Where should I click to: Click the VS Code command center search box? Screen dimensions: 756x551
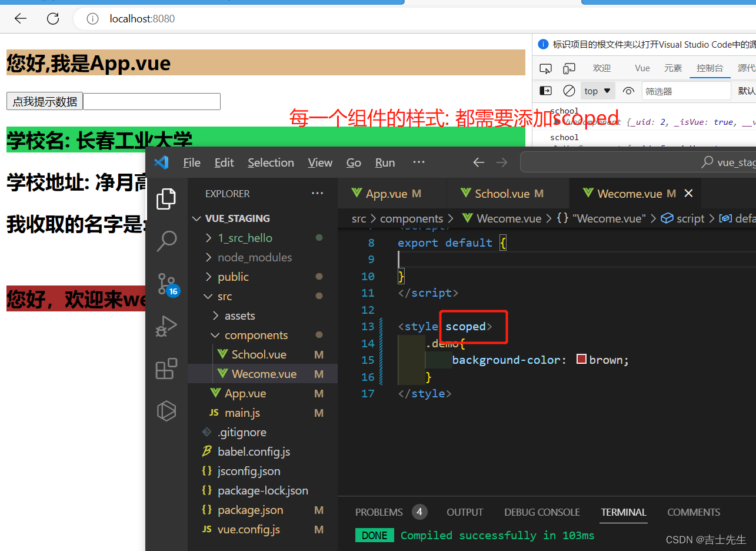tap(638, 162)
